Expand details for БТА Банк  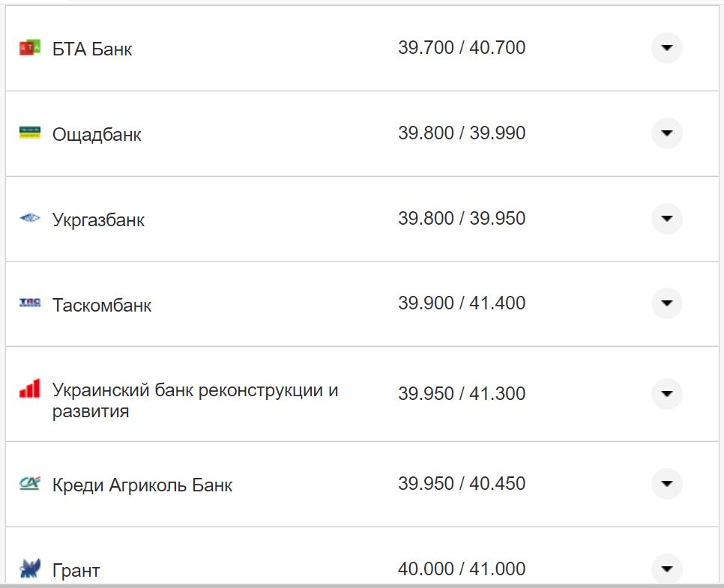pos(666,48)
